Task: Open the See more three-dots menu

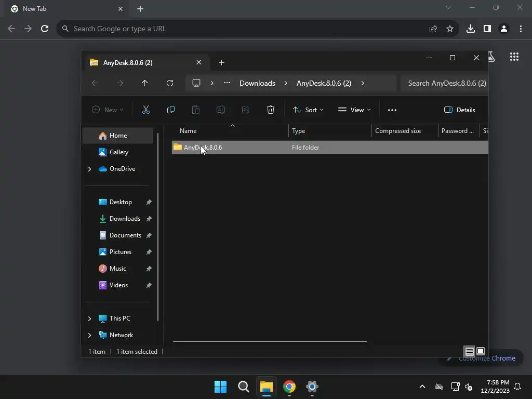Action: (x=392, y=110)
